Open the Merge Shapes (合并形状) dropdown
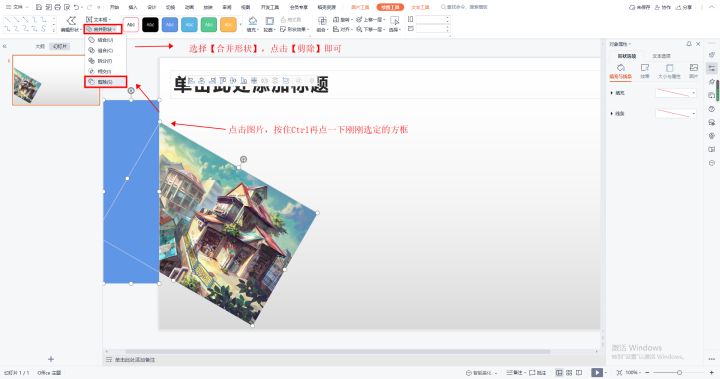This screenshot has width=720, height=379. 103,29
